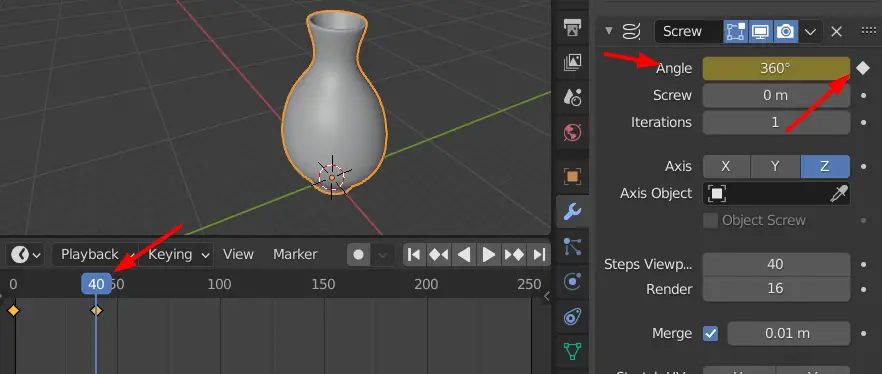Toggle the auto keying record button
The width and height of the screenshot is (882, 374).
(358, 255)
